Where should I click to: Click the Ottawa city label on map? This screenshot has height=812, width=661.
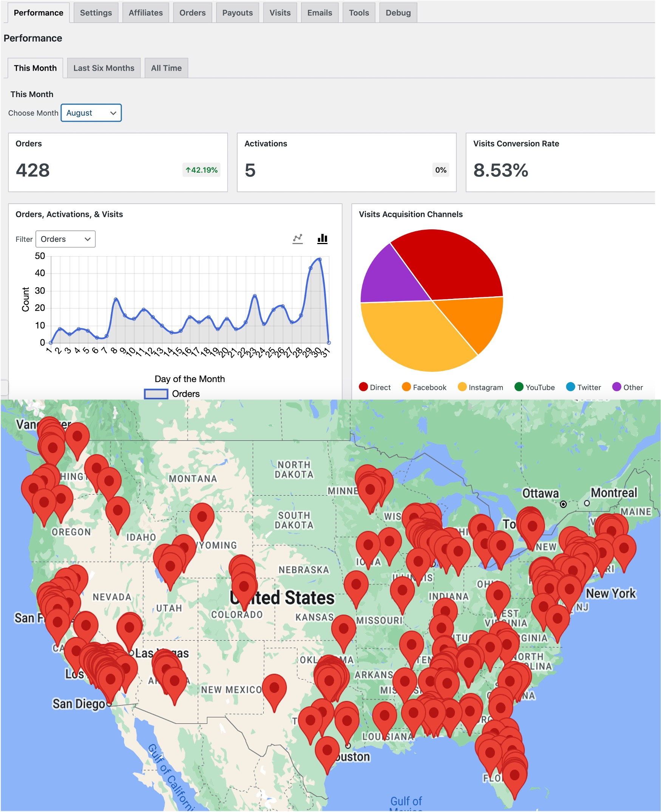click(x=540, y=493)
